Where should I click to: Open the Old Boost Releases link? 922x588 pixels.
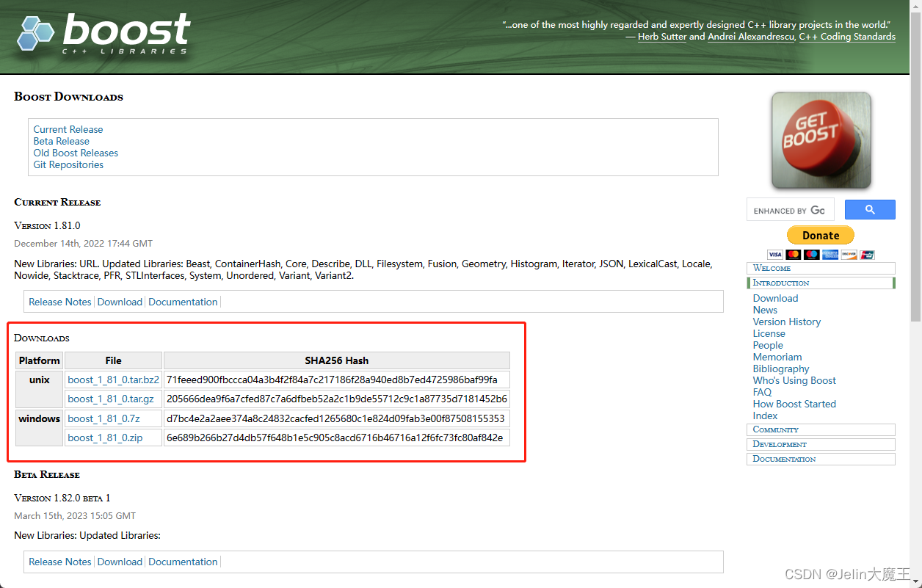pos(76,153)
